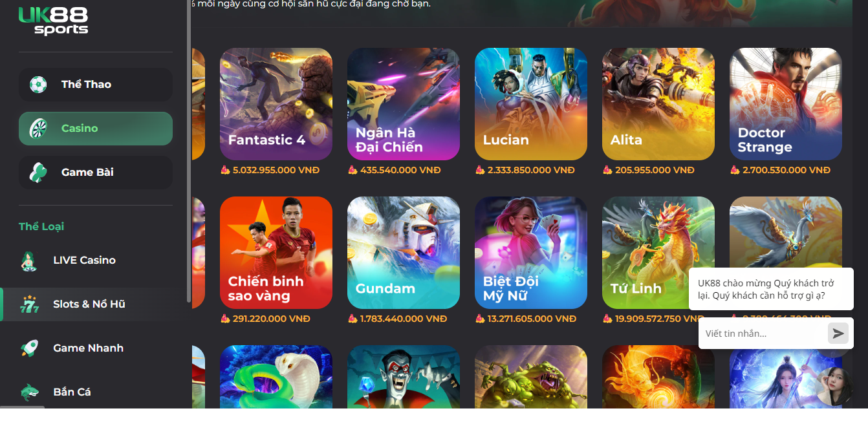Click the shark icon beside Bắn Cá
The width and height of the screenshot is (868, 424).
pyautogui.click(x=29, y=392)
